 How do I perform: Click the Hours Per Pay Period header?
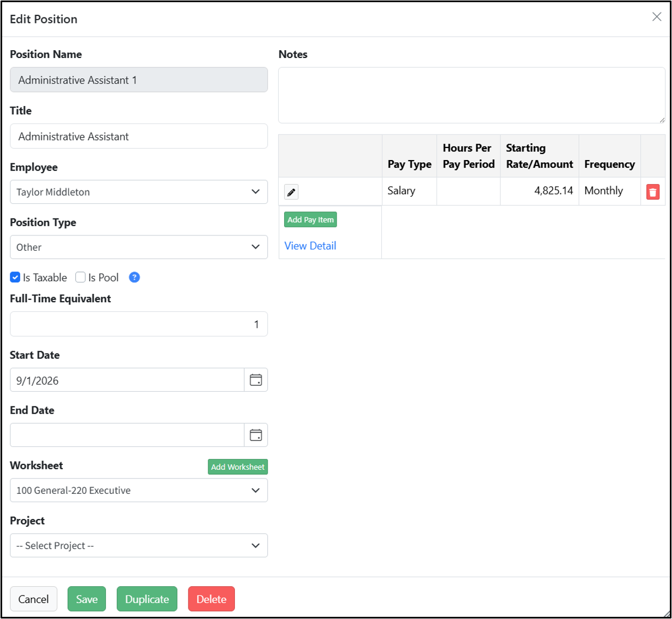468,156
